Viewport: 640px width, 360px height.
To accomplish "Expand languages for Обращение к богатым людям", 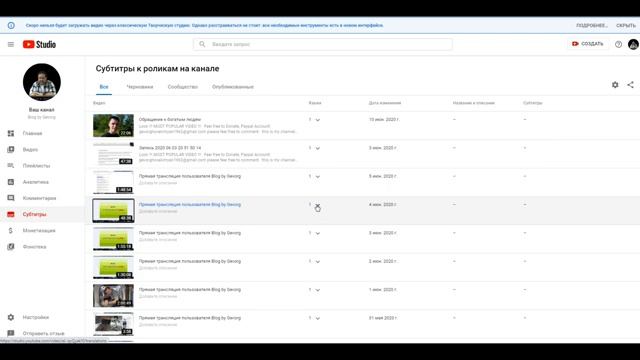I will 318,120.
